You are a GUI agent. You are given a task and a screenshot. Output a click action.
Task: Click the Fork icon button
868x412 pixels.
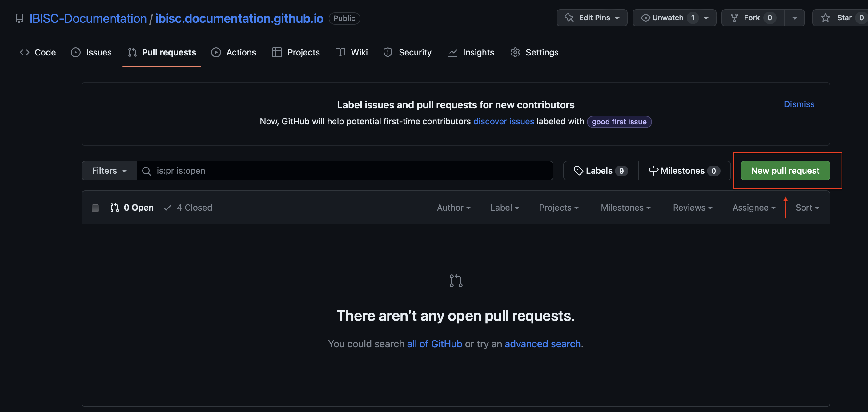coord(734,18)
